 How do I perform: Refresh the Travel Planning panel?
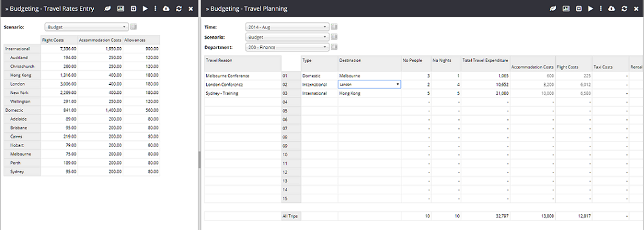[624, 8]
